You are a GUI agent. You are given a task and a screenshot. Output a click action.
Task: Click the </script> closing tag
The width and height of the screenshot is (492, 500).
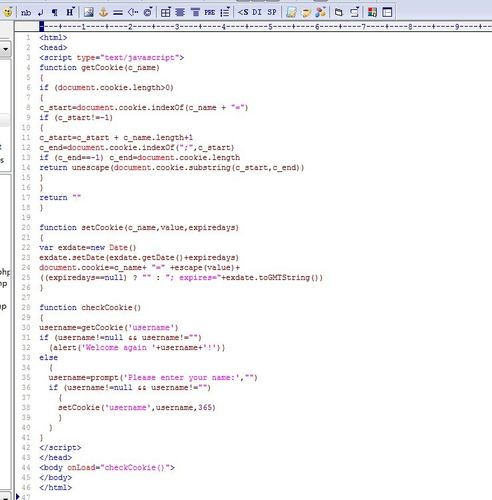pos(60,448)
